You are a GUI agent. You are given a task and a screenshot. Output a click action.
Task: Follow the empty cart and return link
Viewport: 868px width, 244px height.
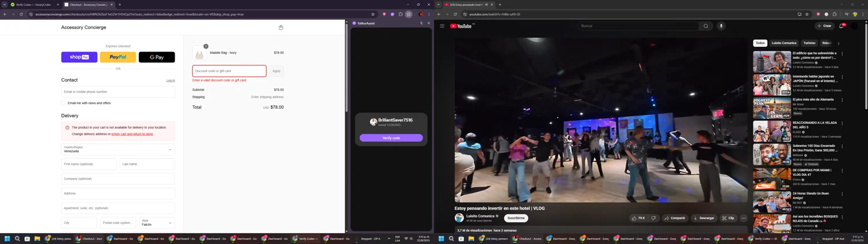click(x=133, y=134)
